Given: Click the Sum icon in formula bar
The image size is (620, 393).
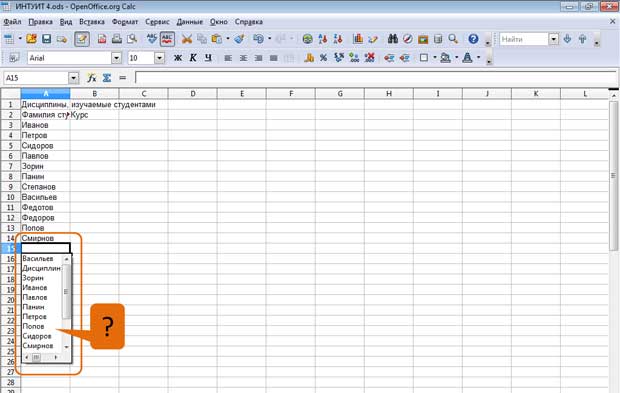Looking at the screenshot, I should 107,78.
